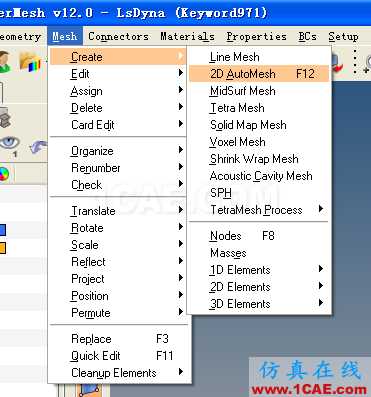The width and height of the screenshot is (371, 397).
Task: Expand the 3D Elements submenu
Action: [259, 304]
